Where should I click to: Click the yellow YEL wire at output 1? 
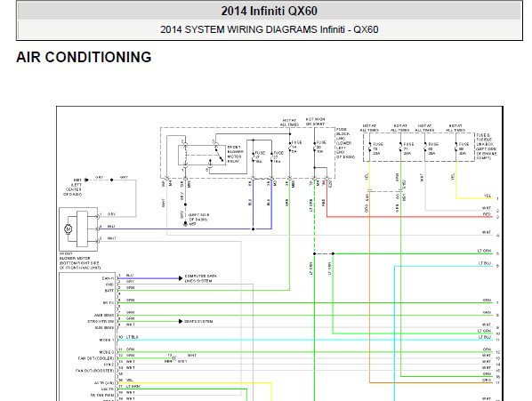pyautogui.click(x=473, y=198)
